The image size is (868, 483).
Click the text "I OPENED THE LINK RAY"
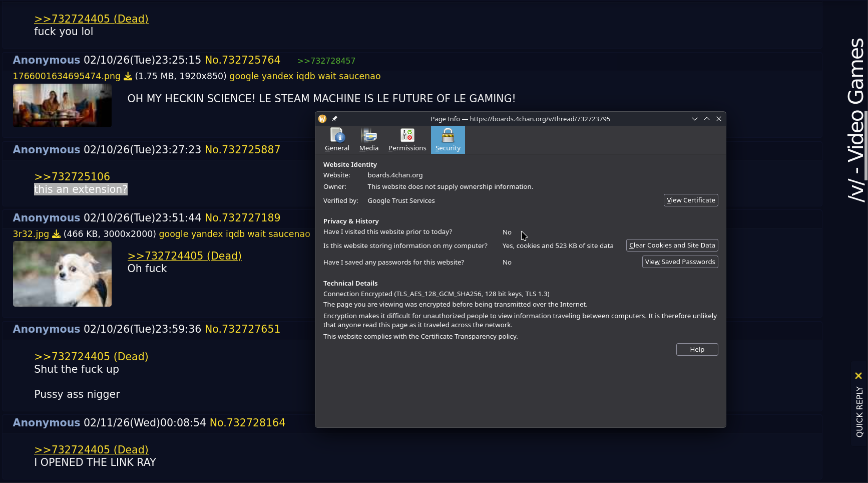point(95,462)
